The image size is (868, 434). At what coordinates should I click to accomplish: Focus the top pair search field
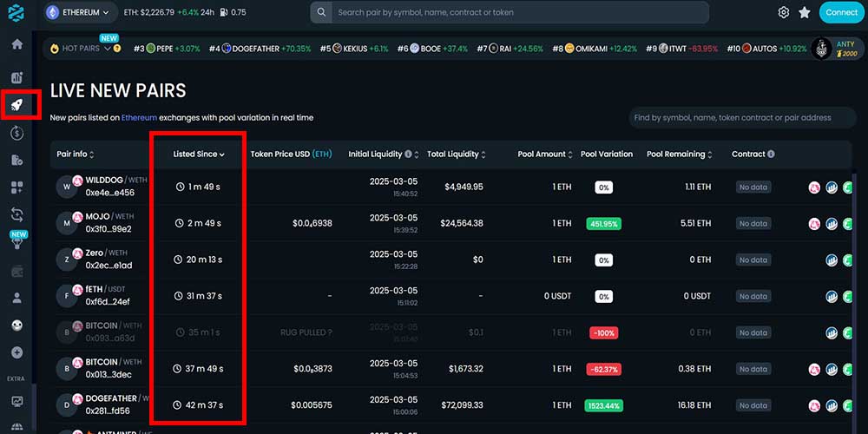click(x=519, y=12)
